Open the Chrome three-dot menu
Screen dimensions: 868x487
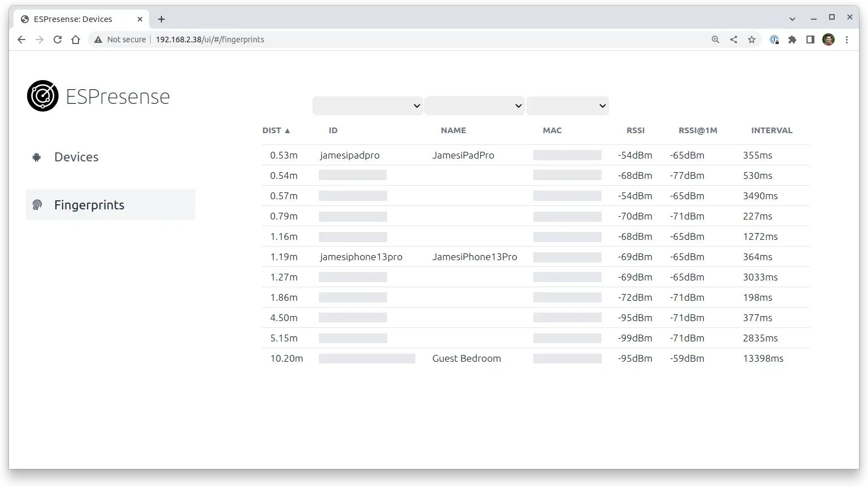(x=847, y=40)
